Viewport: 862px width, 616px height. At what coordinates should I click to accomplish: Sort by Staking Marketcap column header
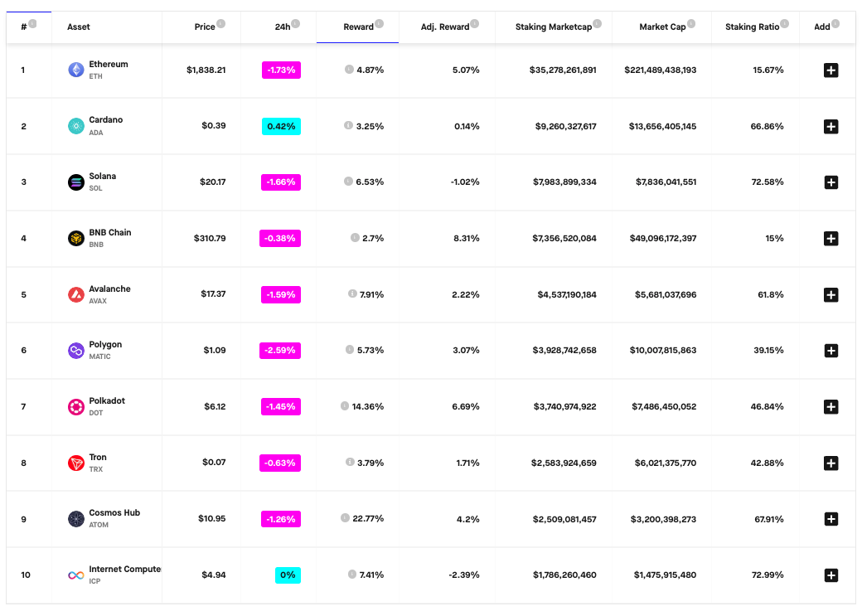[x=554, y=27]
